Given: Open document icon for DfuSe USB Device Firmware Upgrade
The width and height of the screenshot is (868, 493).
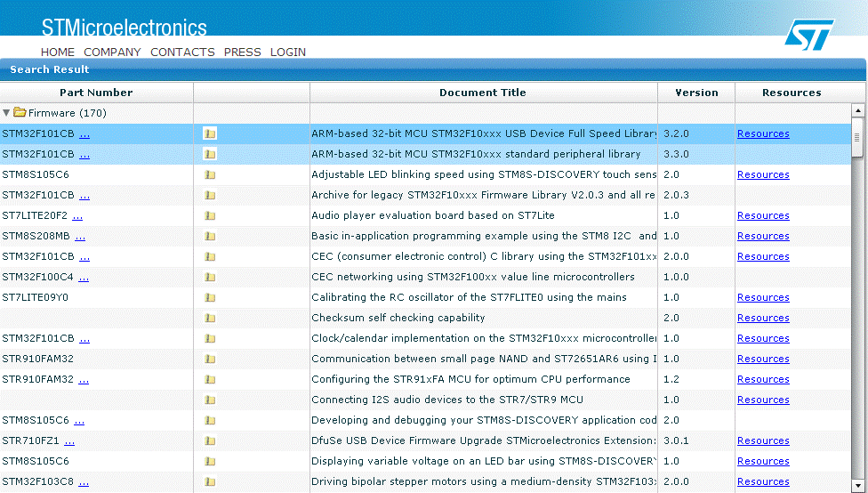Looking at the screenshot, I should point(210,440).
